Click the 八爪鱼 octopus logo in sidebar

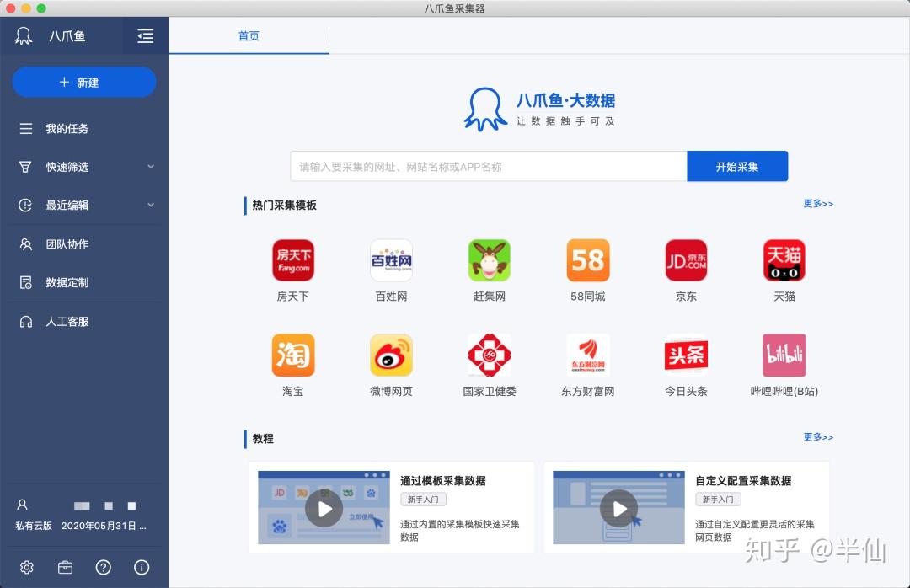click(24, 36)
